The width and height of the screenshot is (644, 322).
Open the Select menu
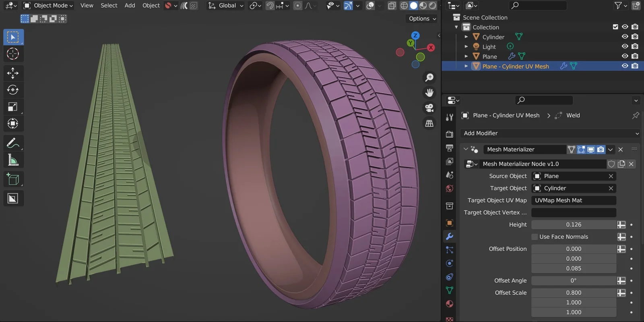click(109, 6)
